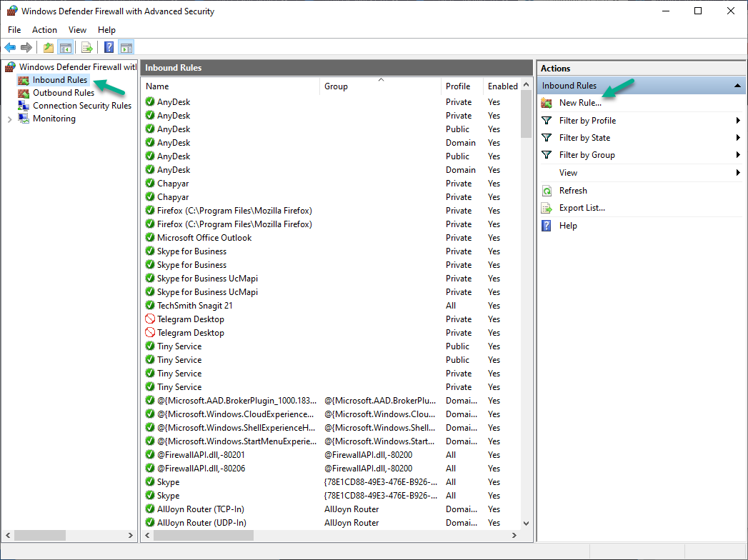The height and width of the screenshot is (560, 748).
Task: Click the console tree scrollbar left arrow
Action: [8, 536]
